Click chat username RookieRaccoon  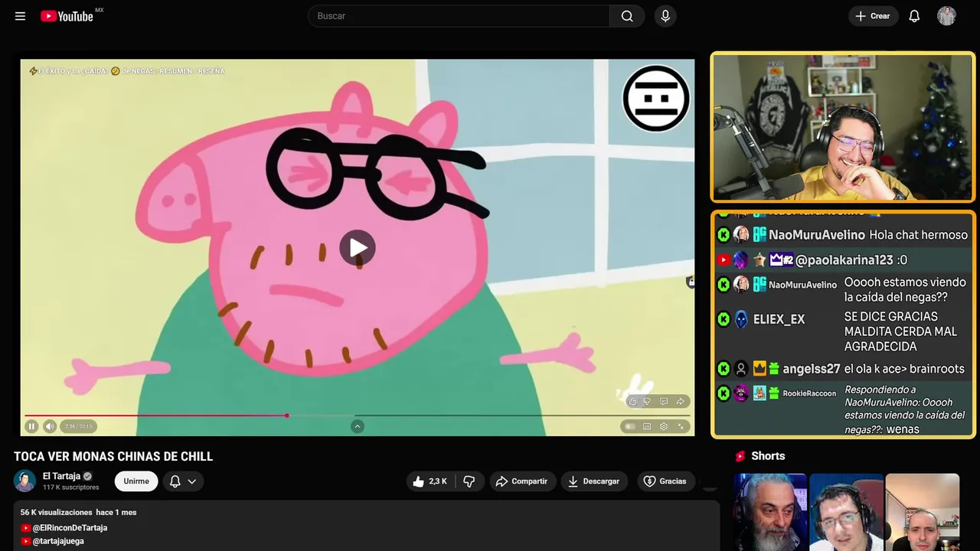(809, 393)
